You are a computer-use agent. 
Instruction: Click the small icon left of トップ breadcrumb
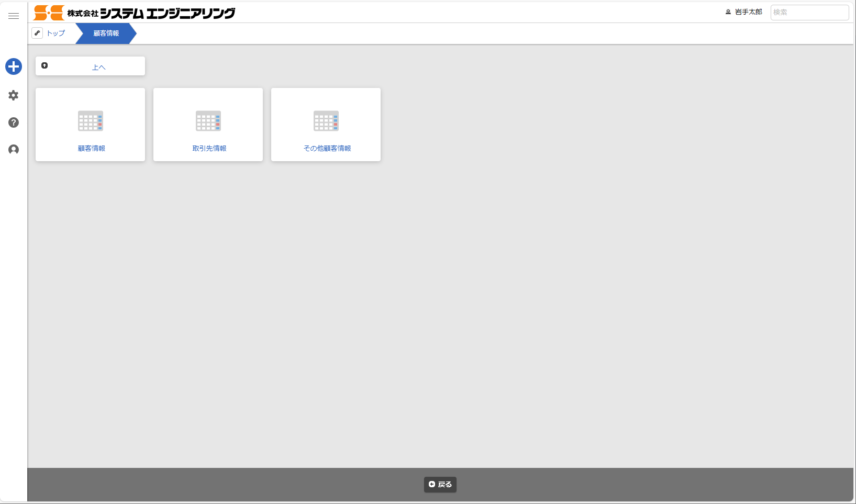[x=37, y=33]
